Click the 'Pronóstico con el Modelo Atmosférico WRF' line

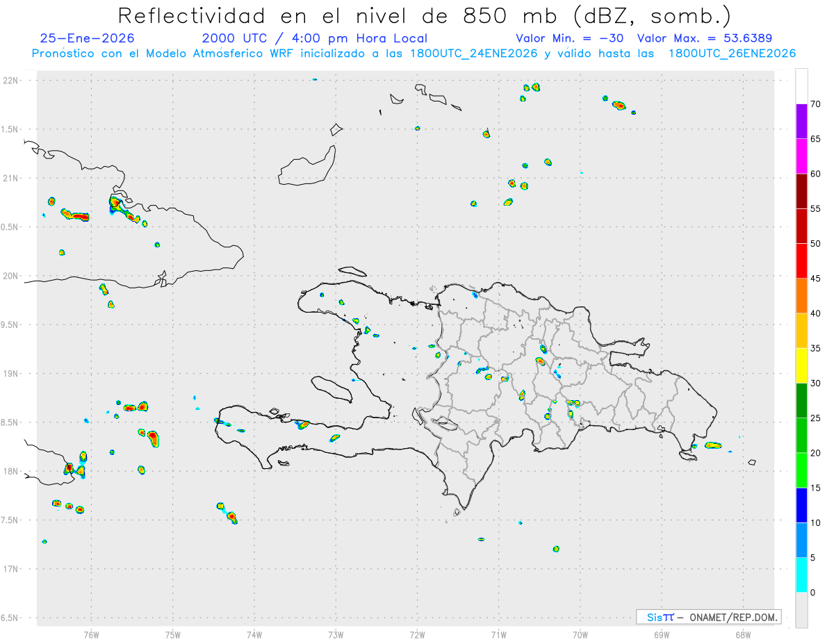click(414, 53)
